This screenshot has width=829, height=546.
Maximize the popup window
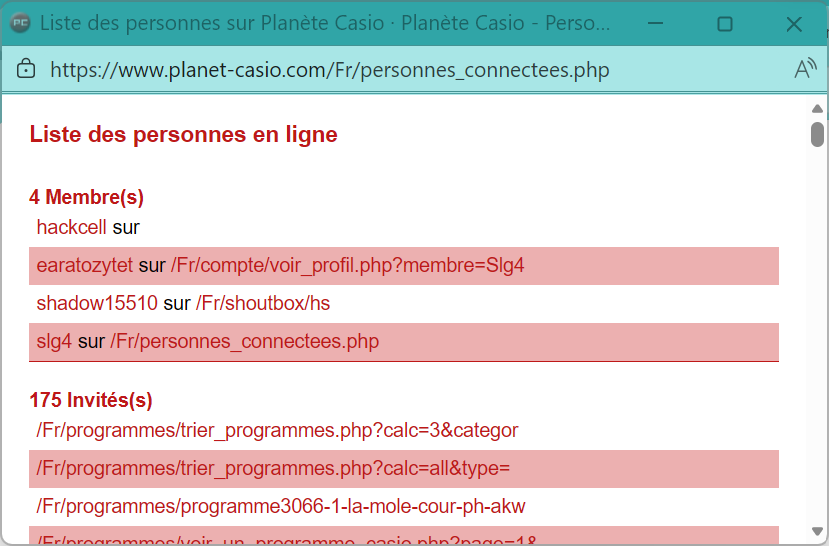coord(725,24)
